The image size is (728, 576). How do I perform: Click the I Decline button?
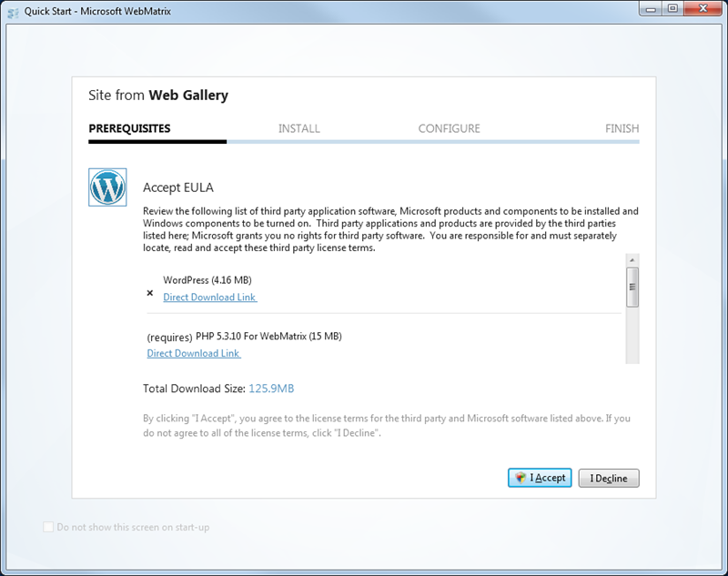pos(609,478)
